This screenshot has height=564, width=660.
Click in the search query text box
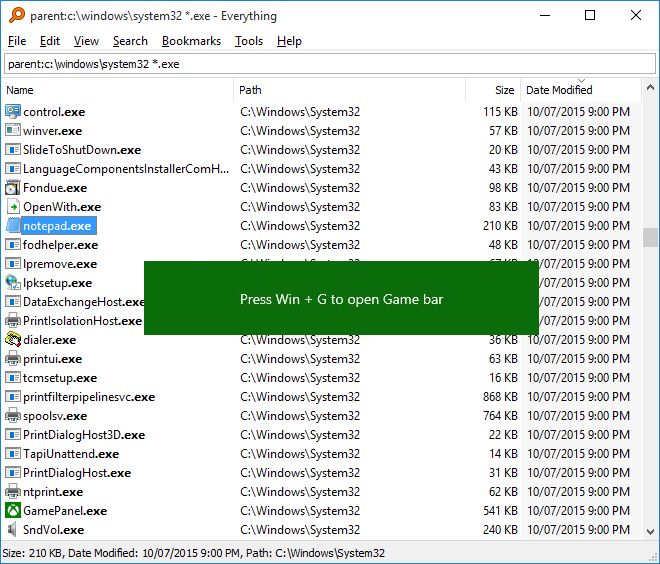[330, 64]
